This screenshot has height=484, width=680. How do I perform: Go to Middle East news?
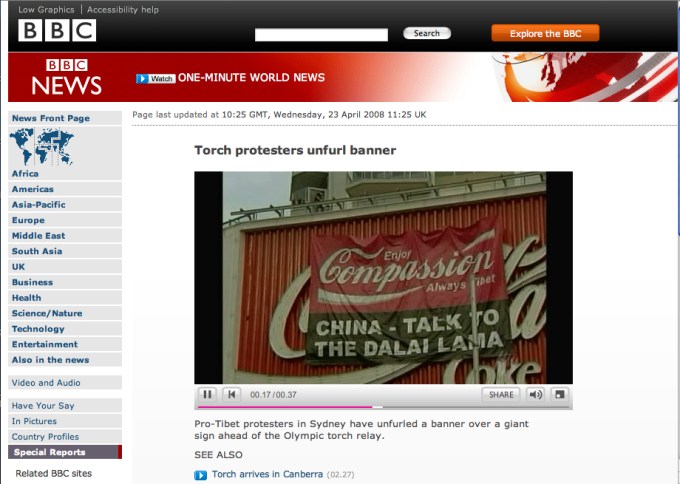click(x=65, y=236)
